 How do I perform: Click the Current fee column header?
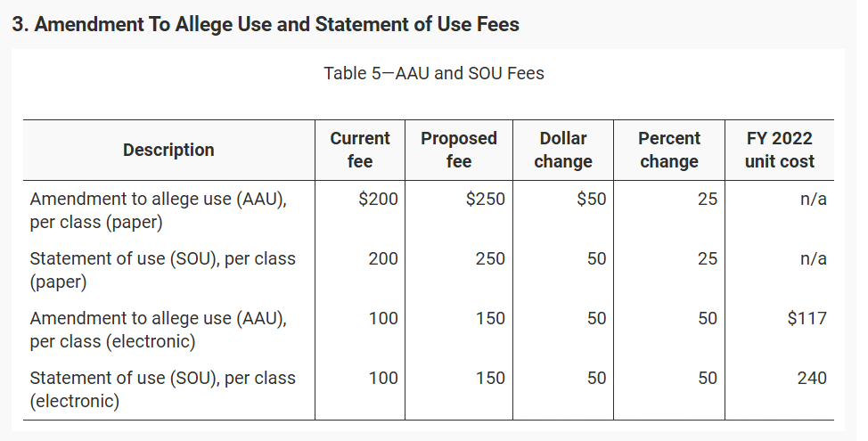point(360,150)
